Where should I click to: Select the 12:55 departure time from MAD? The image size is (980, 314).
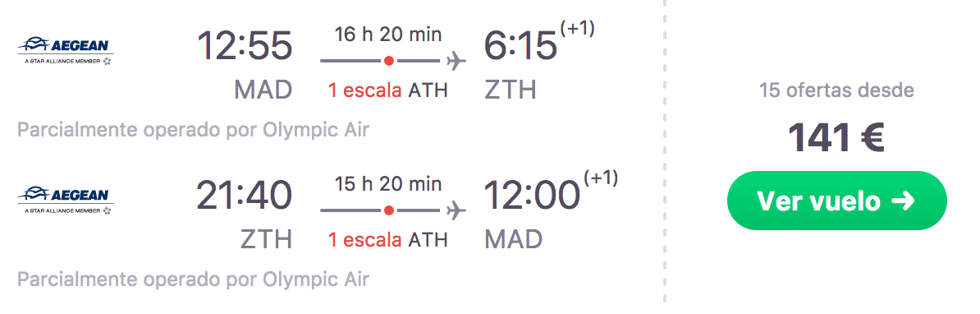coord(245,46)
